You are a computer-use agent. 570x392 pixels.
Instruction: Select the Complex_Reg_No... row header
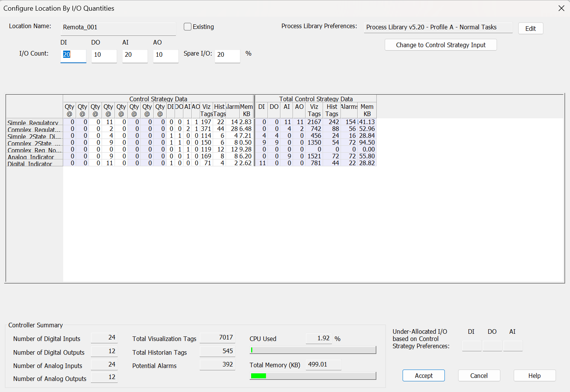35,150
